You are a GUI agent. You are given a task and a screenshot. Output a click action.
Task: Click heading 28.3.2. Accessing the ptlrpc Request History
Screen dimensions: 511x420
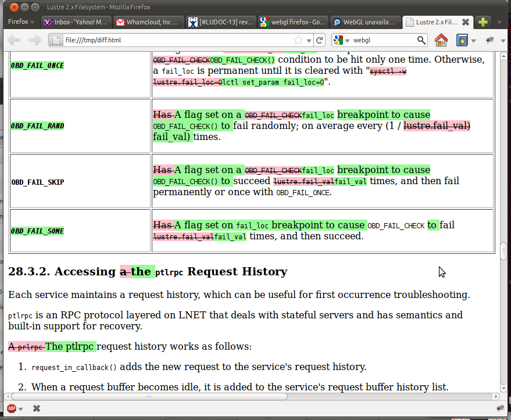pyautogui.click(x=148, y=271)
